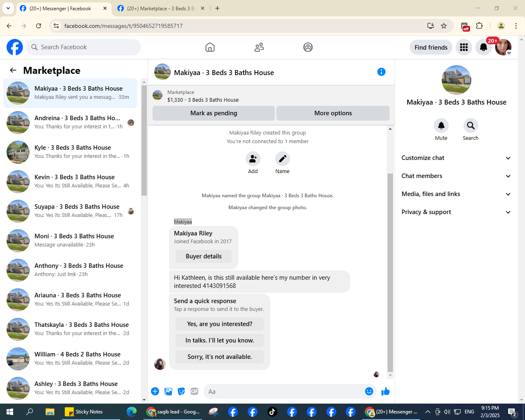Open the Thatskayla 3 Beds 3 Baths House chat
525x420 pixels.
pyautogui.click(x=71, y=329)
